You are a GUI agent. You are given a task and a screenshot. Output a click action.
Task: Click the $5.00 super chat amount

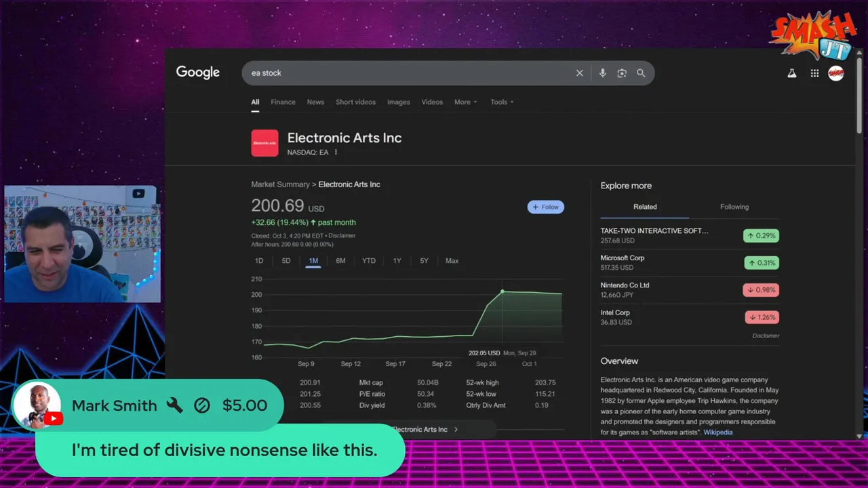pos(245,405)
